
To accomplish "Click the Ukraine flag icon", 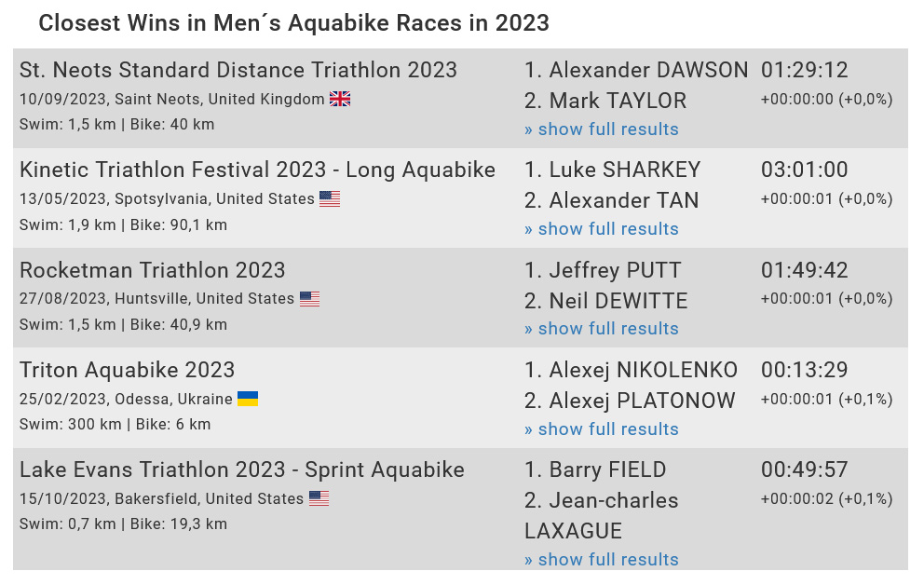I will pos(248,399).
